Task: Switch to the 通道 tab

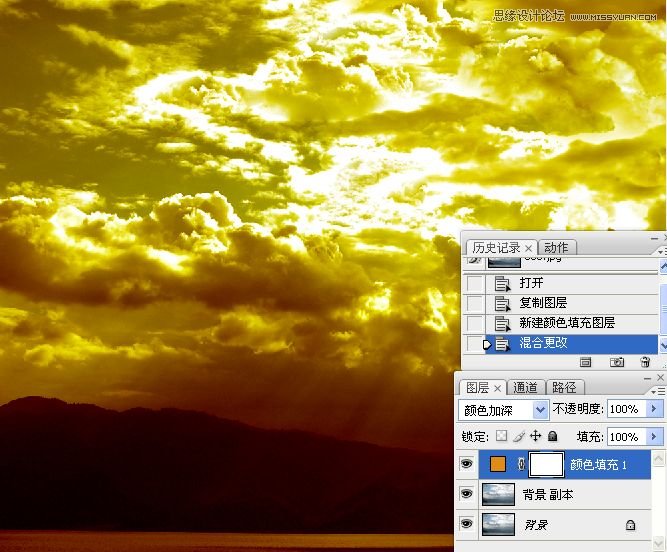Action: click(x=525, y=387)
